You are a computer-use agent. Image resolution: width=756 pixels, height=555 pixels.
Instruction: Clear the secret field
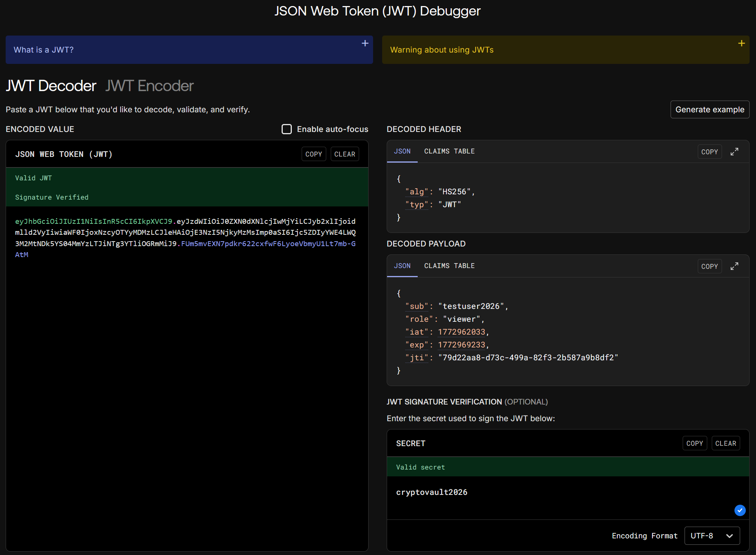point(725,443)
